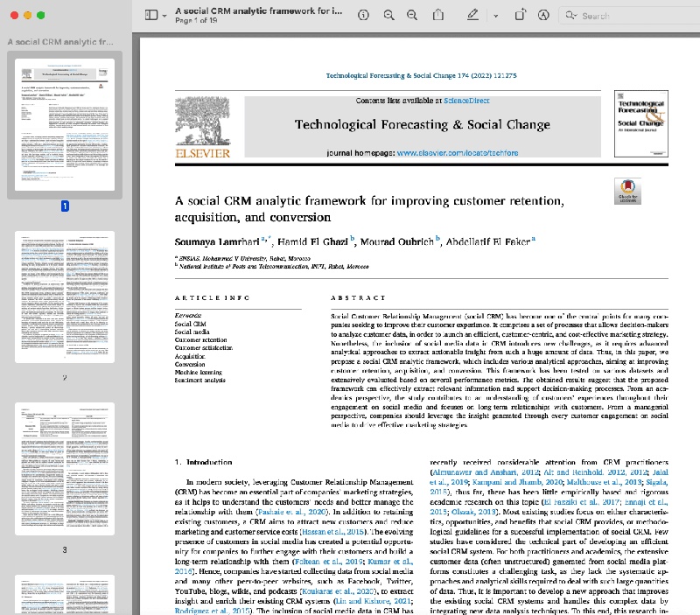
Task: Zoom out of the PDF page
Action: coord(388,15)
